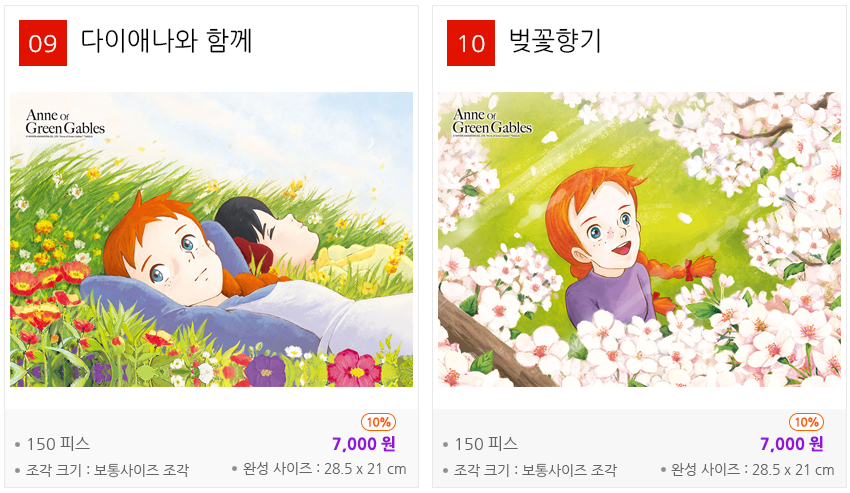The width and height of the screenshot is (850, 493).
Task: Click the red 10 number badge
Action: coord(471,43)
